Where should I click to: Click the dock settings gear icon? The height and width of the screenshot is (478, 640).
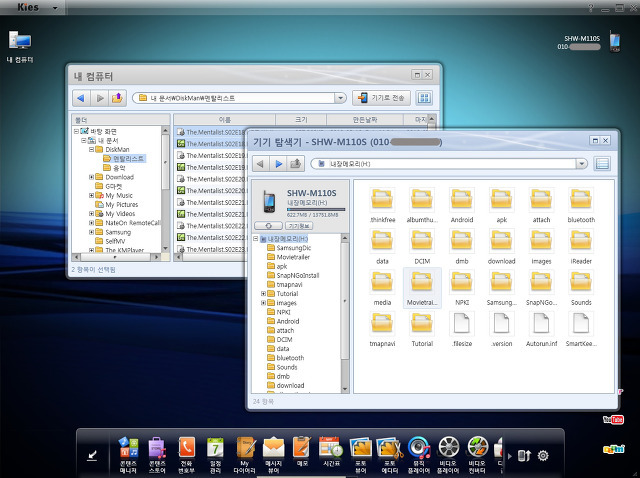543,455
